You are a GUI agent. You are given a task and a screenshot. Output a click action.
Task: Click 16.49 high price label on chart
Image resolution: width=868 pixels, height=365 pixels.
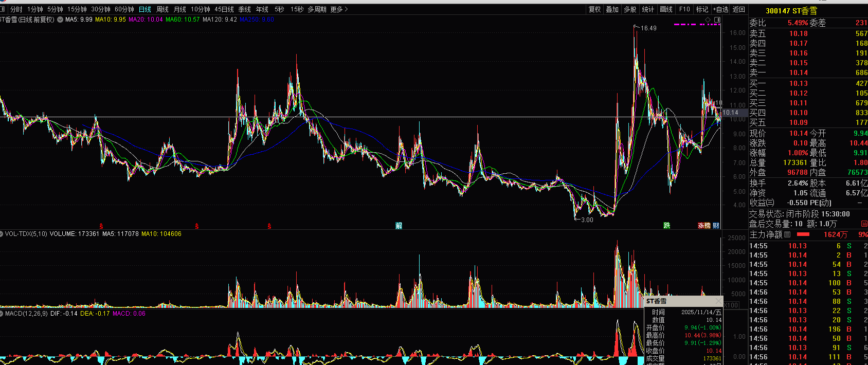click(648, 28)
